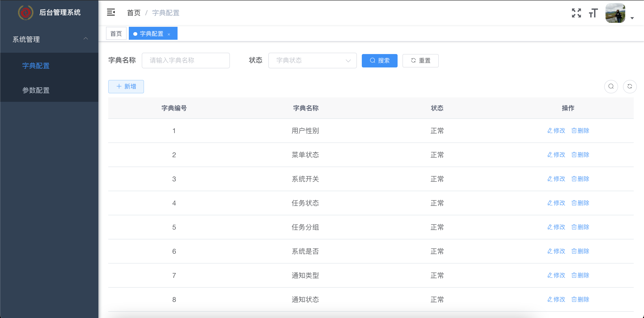The image size is (644, 318).
Task: Click the 字典名称 column header
Action: tap(305, 108)
